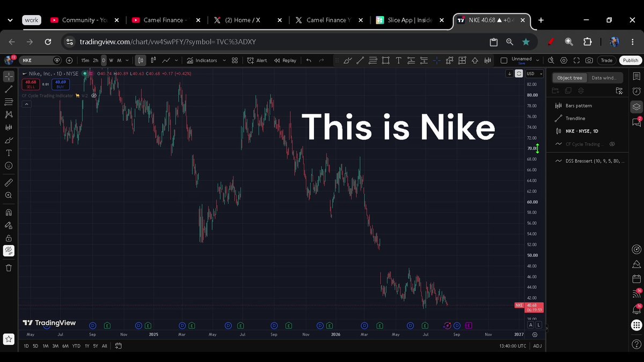The image size is (644, 362).
Task: Toggle lock all drawing tools
Action: pos(9,238)
